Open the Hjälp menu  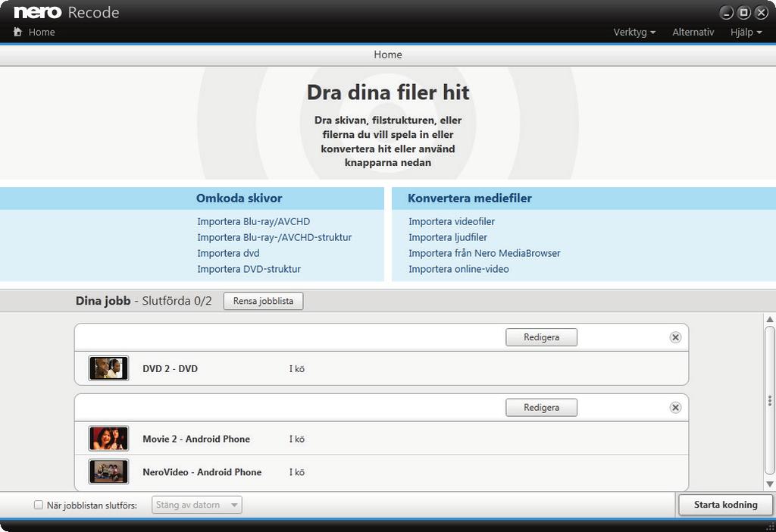click(x=746, y=32)
